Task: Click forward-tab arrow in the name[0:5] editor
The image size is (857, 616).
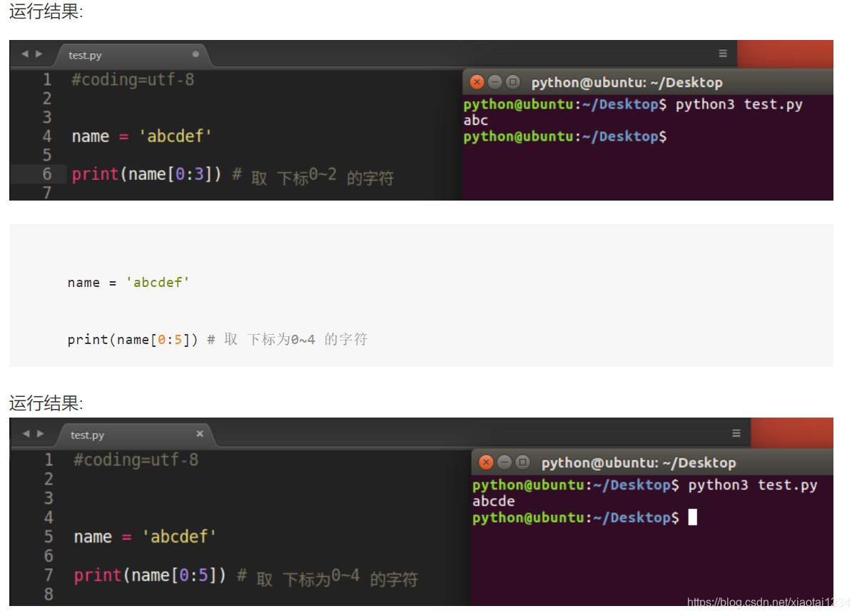Action: [40, 434]
